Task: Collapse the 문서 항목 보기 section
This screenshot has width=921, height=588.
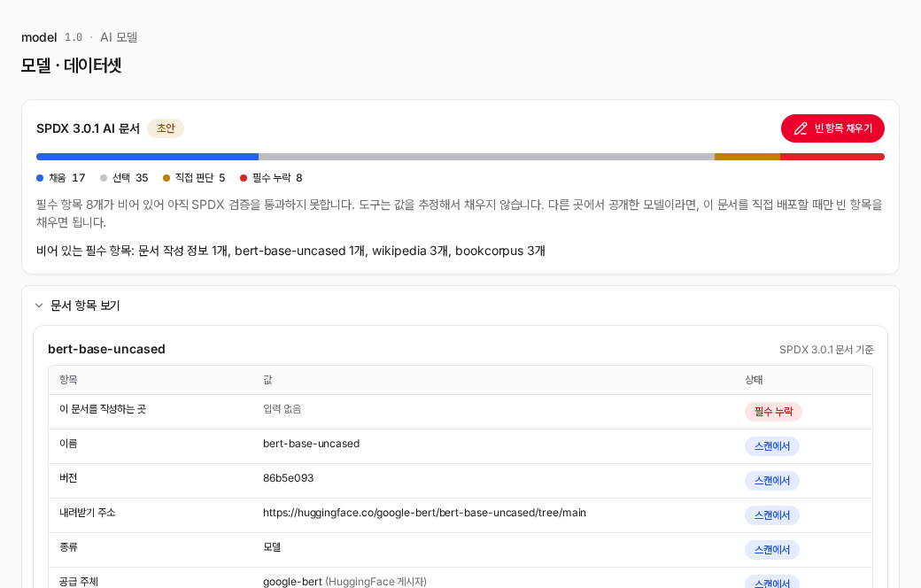Action: click(x=78, y=306)
